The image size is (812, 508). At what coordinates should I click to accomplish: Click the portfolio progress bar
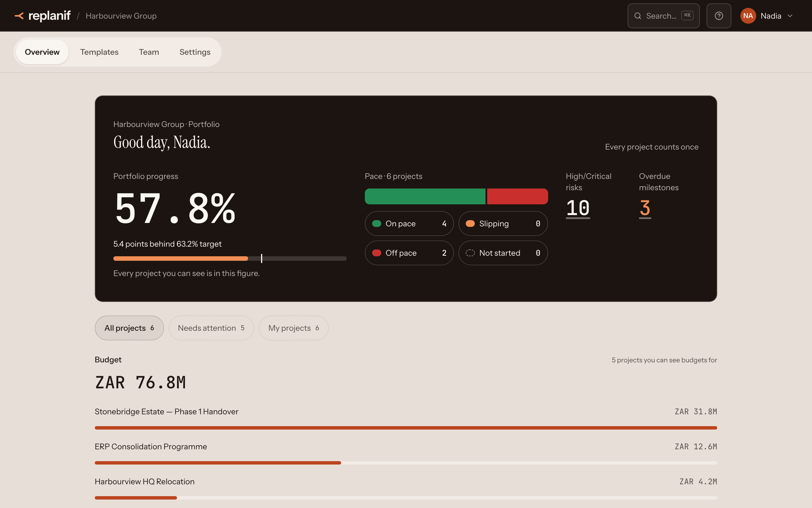click(230, 258)
